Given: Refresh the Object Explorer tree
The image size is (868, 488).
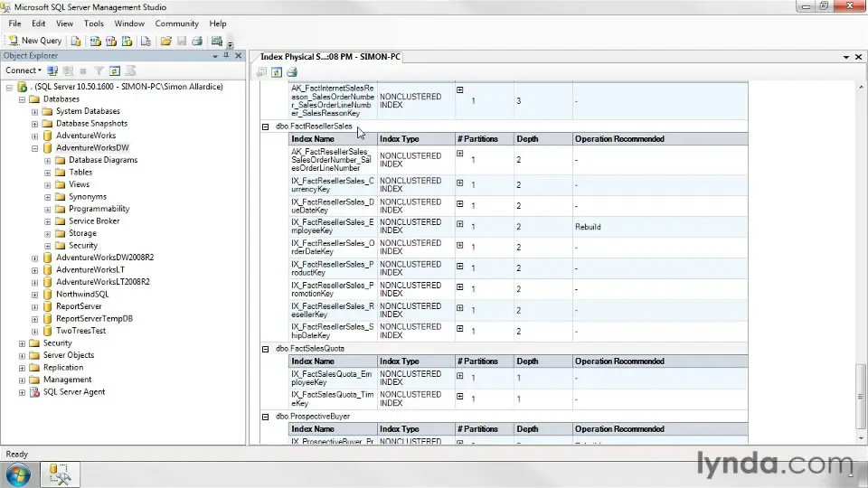Looking at the screenshot, I should point(115,70).
